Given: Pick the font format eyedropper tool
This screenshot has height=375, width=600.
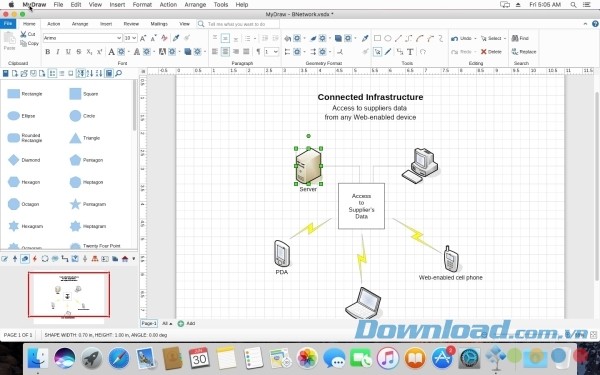Looking at the screenshot, I should 176,38.
